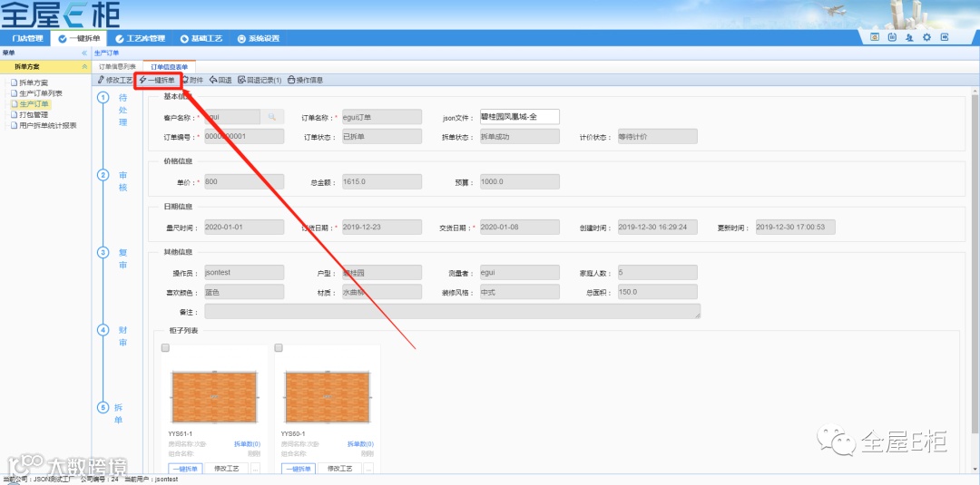The image size is (980, 485).
Task: Open 回退记录(1) in the toolbar
Action: tap(260, 80)
